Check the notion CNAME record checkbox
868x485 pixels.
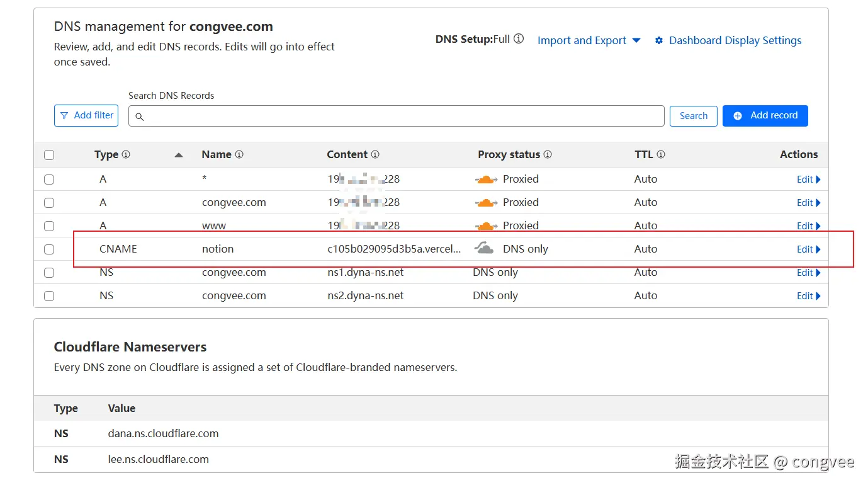49,249
